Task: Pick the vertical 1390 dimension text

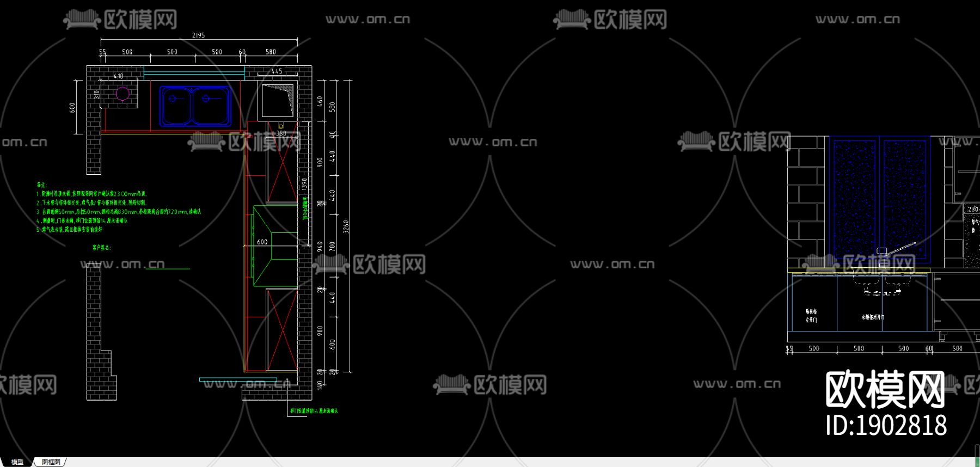Action: [304, 184]
